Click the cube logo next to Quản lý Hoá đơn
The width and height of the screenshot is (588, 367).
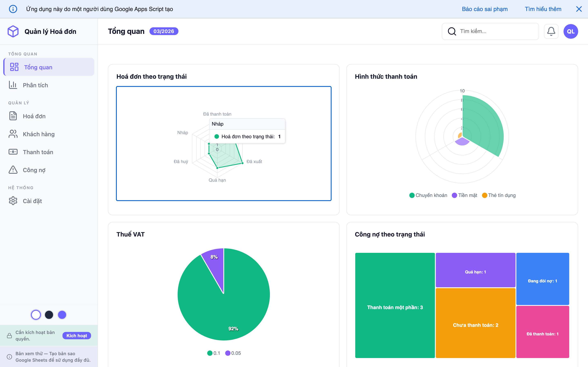[x=13, y=31]
